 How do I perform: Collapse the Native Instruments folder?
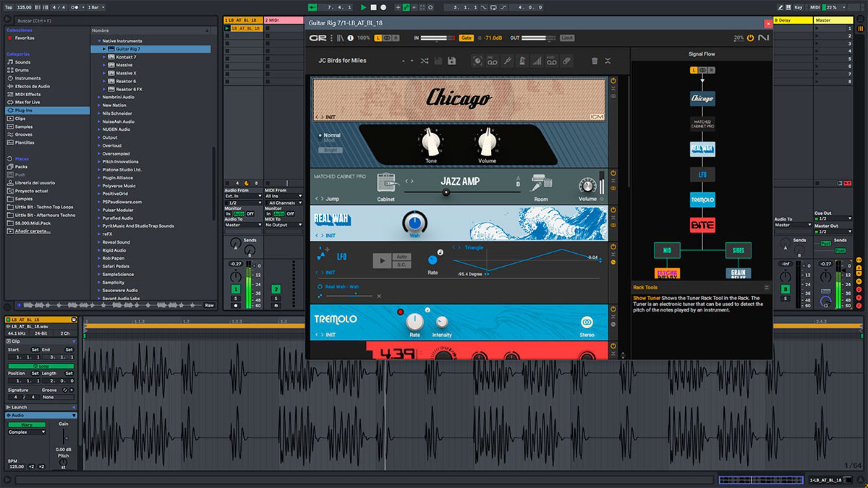click(x=99, y=41)
